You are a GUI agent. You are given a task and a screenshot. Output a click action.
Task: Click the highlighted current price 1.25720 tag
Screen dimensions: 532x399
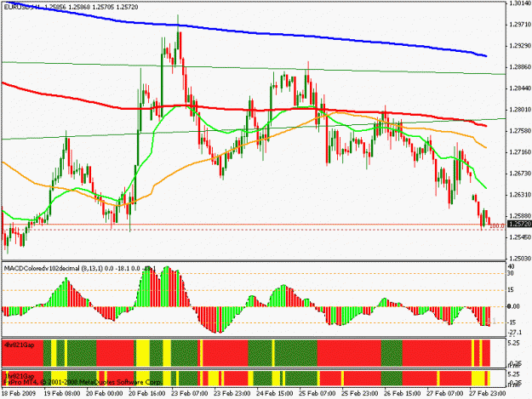tap(519, 224)
